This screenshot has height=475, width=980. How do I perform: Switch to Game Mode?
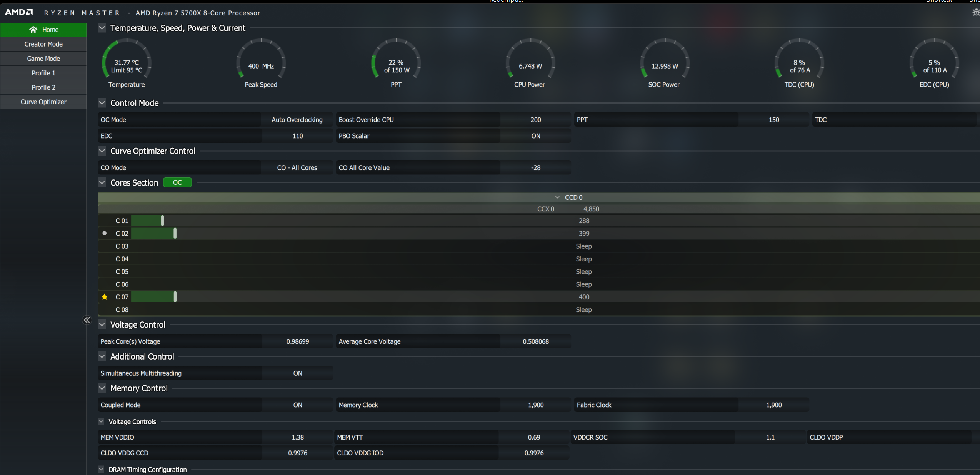[x=43, y=59]
